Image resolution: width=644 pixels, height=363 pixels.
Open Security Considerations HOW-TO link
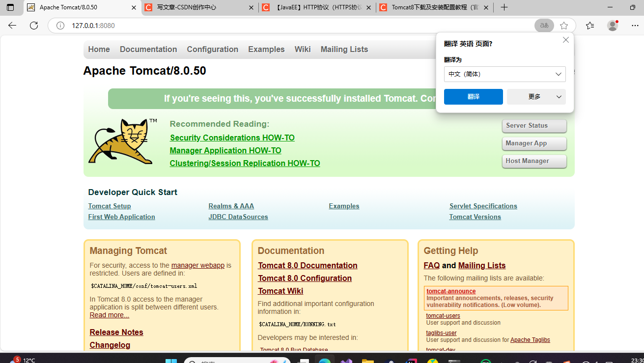pos(232,138)
